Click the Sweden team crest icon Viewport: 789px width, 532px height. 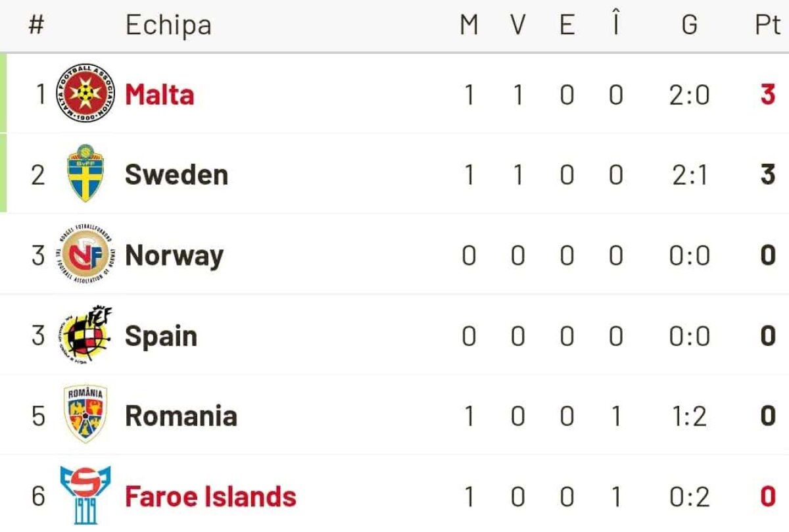click(x=85, y=174)
